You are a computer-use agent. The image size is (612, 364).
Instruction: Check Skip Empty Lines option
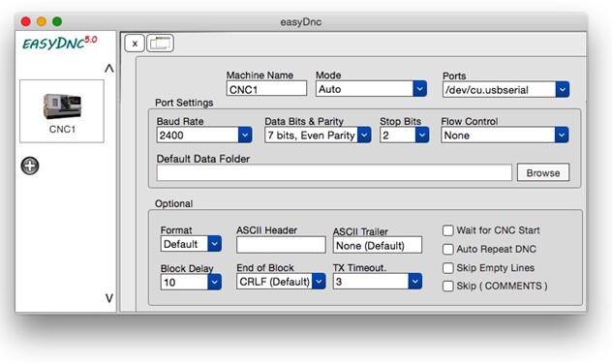(x=448, y=267)
